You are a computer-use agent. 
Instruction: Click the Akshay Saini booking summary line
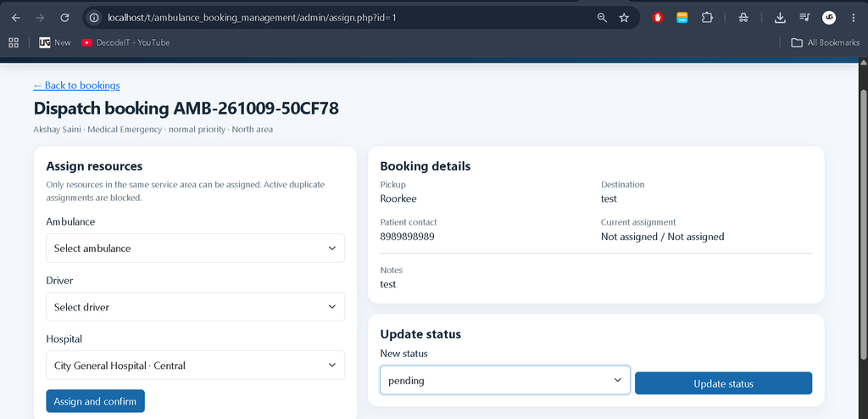(153, 130)
